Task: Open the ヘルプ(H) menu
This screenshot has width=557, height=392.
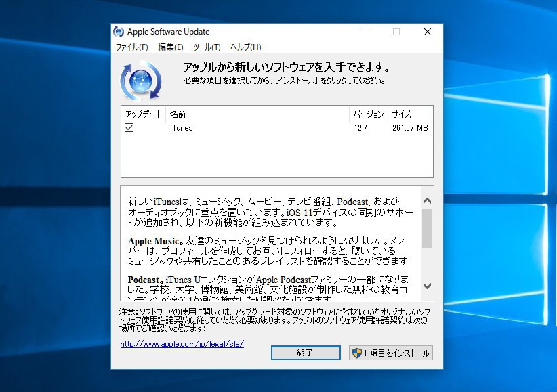Action: (x=246, y=47)
